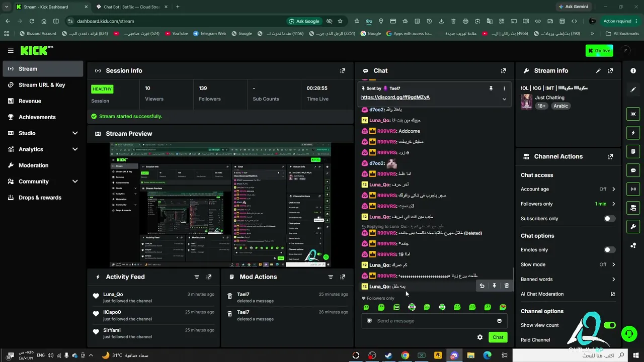The height and width of the screenshot is (362, 644).
Task: Select the lightning bolt icon in right sidebar
Action: click(x=633, y=133)
